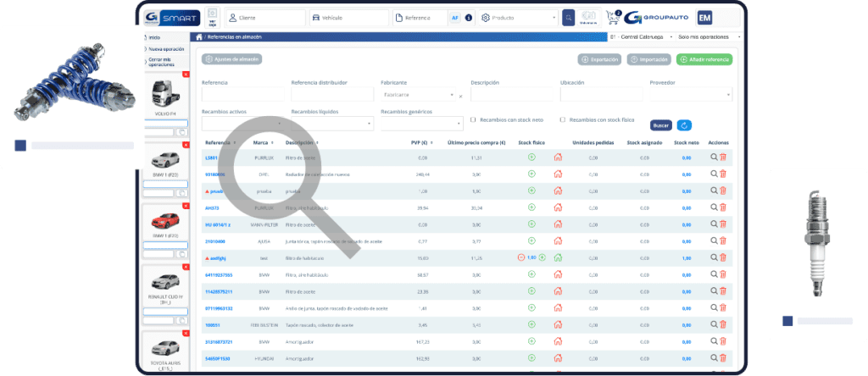Add physical stock for AH373
The width and height of the screenshot is (868, 376).
click(531, 207)
